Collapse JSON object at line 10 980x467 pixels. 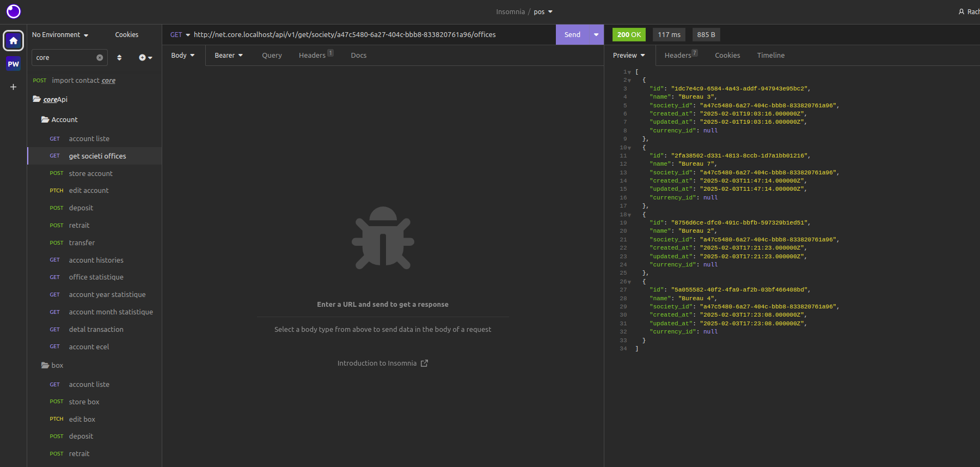click(629, 148)
